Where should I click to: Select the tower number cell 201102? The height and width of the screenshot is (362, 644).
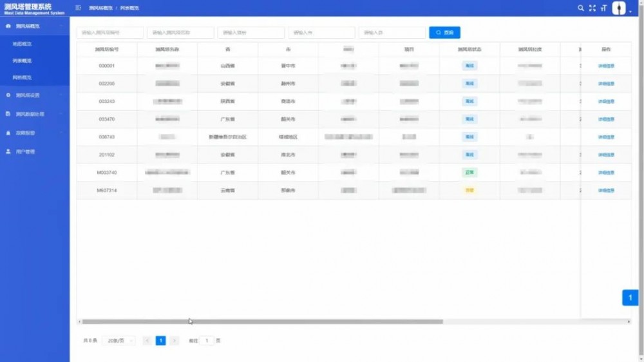pos(107,155)
